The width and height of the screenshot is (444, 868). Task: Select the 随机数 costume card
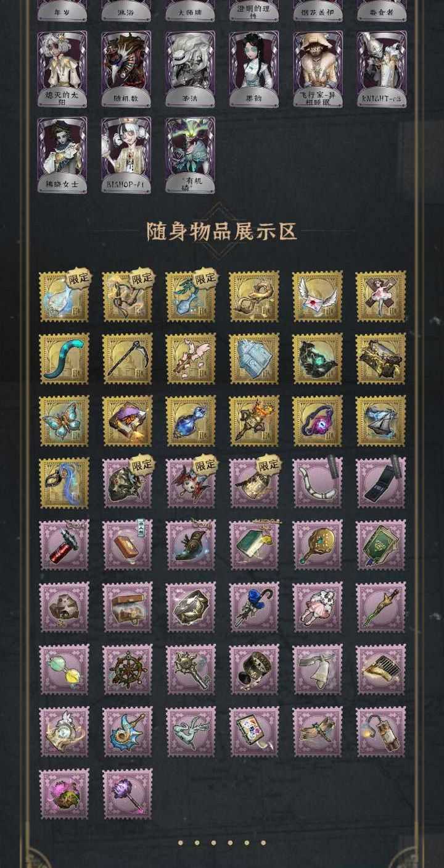(126, 69)
